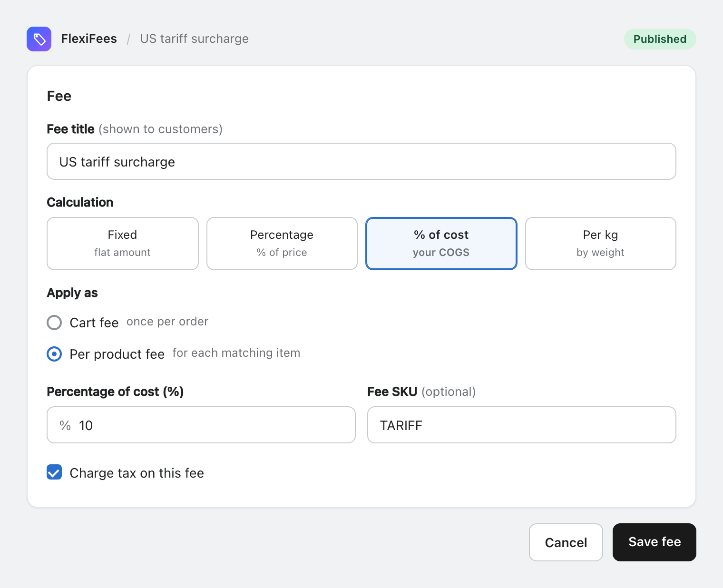
Task: Focus the Percentage of cost input
Action: [201, 425]
